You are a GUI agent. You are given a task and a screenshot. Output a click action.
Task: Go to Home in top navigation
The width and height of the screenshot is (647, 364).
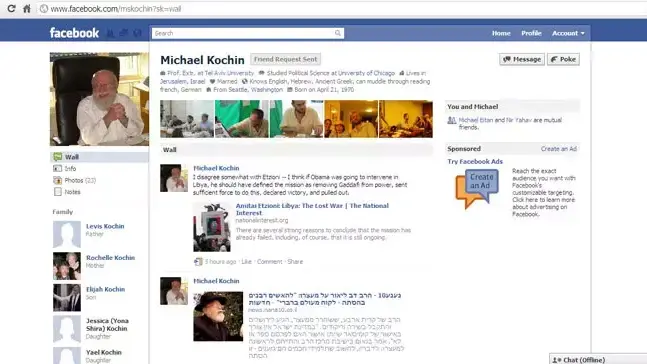click(x=501, y=33)
